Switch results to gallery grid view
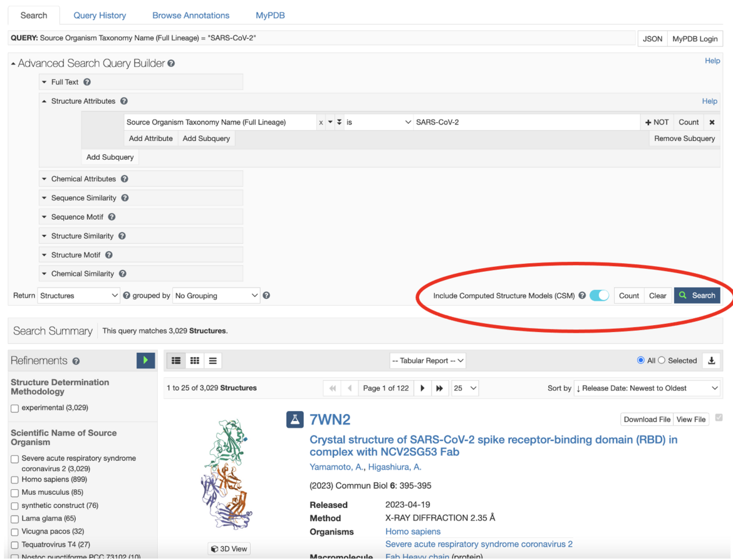733x560 pixels. pyautogui.click(x=194, y=360)
